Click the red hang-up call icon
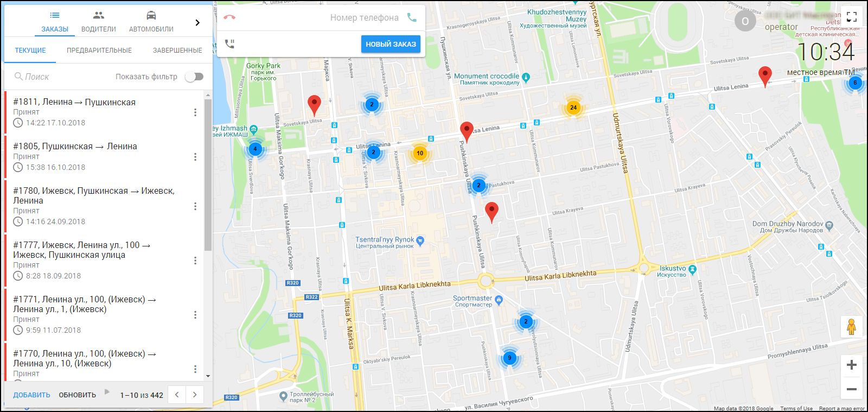 (229, 17)
